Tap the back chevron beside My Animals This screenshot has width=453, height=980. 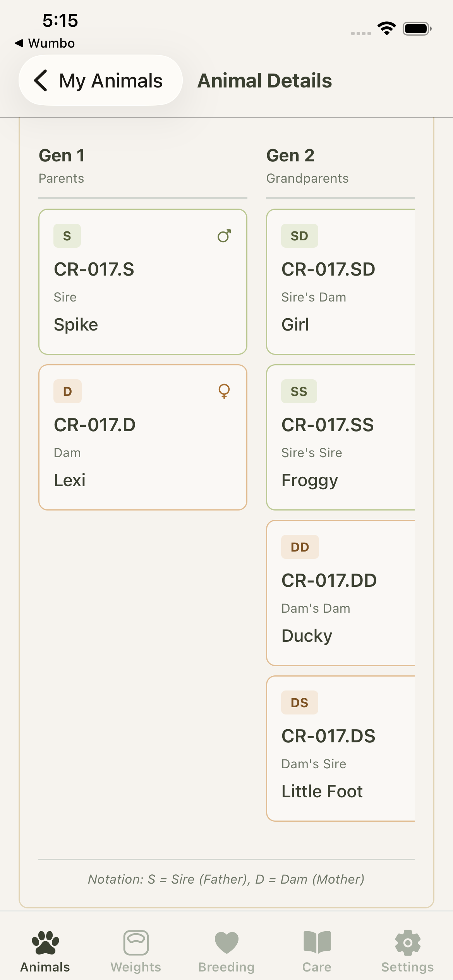click(x=41, y=81)
